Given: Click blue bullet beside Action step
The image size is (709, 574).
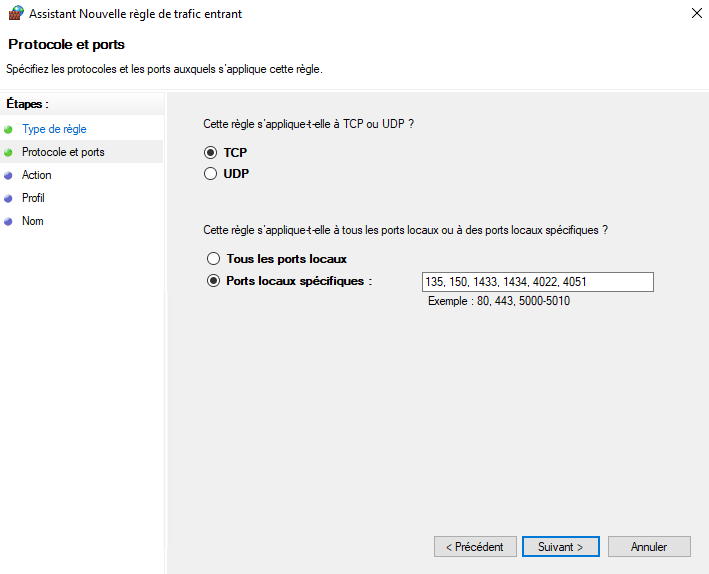Looking at the screenshot, I should click(x=8, y=175).
